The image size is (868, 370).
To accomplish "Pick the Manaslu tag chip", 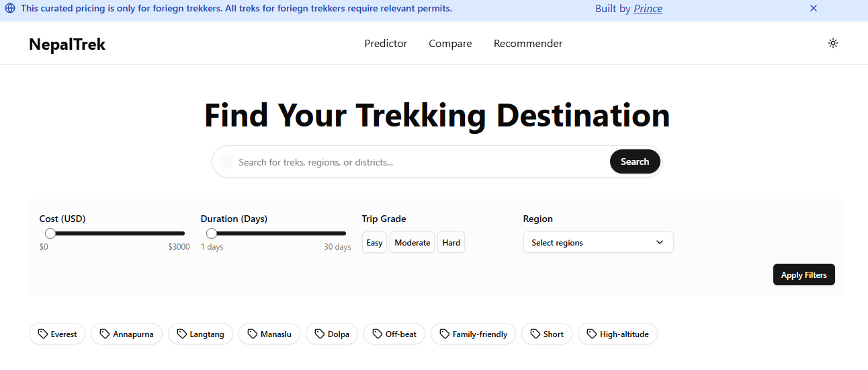I will pos(269,334).
